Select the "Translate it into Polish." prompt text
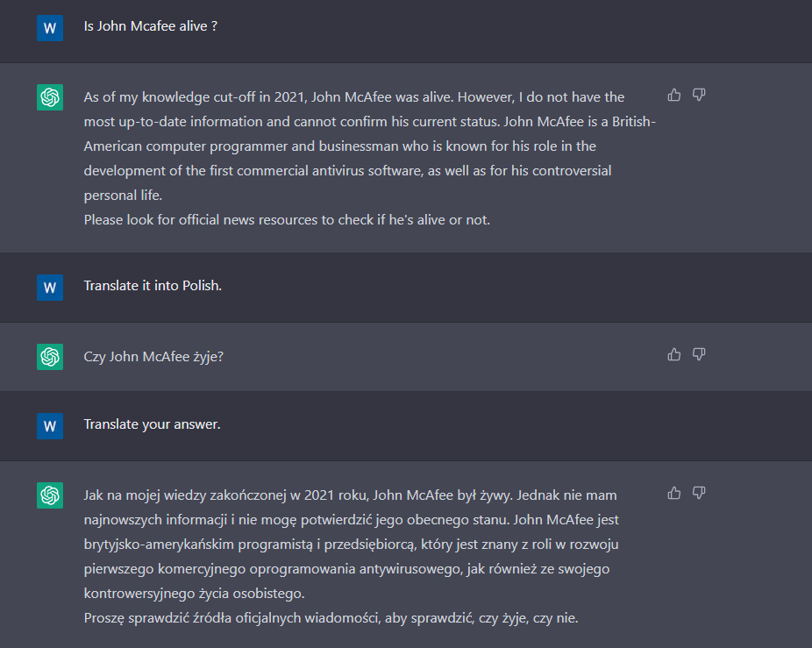Screen dimensions: 812x648 153,286
